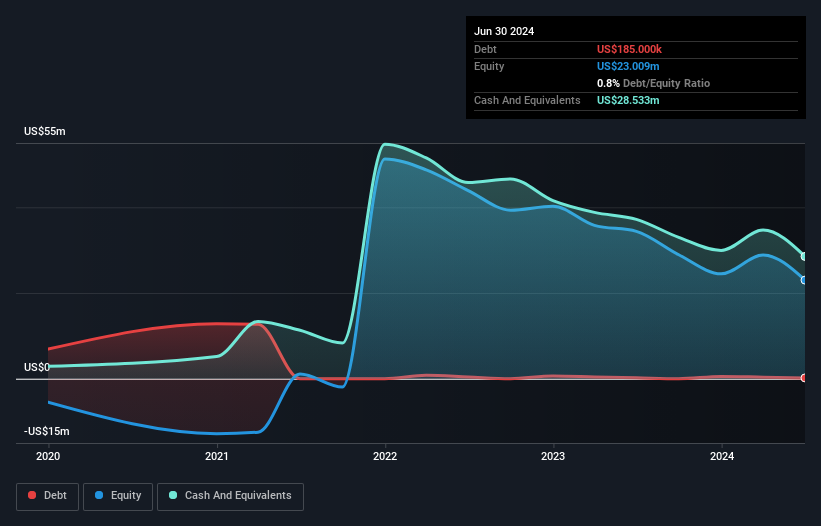Click the -US$15m y-axis label

point(47,431)
